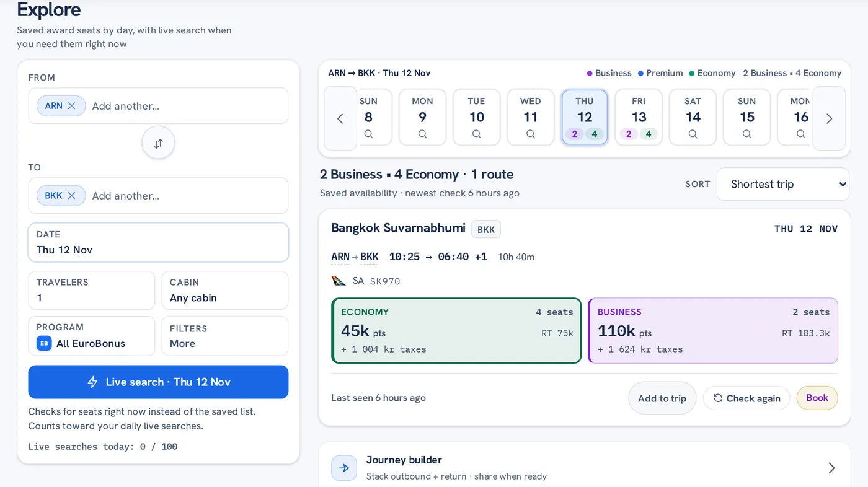Click the search icon under Tuesday 10
This screenshot has height=487, width=868.
(x=476, y=134)
